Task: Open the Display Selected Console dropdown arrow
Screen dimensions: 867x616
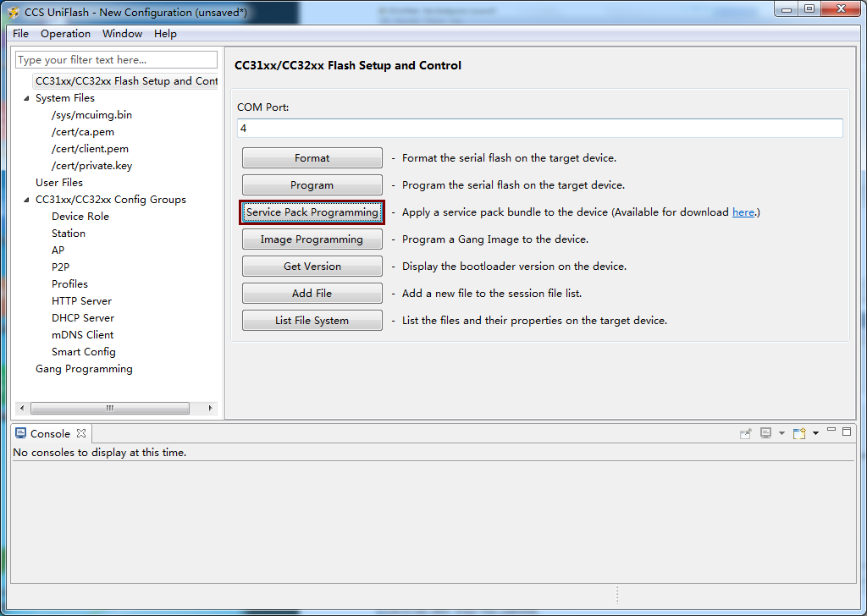Action: [781, 434]
